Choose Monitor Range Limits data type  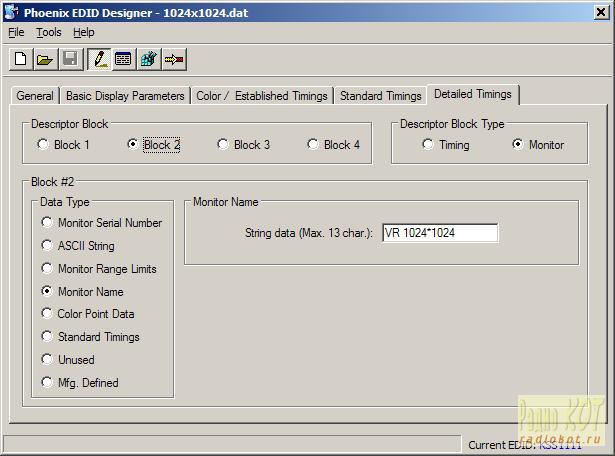point(47,269)
